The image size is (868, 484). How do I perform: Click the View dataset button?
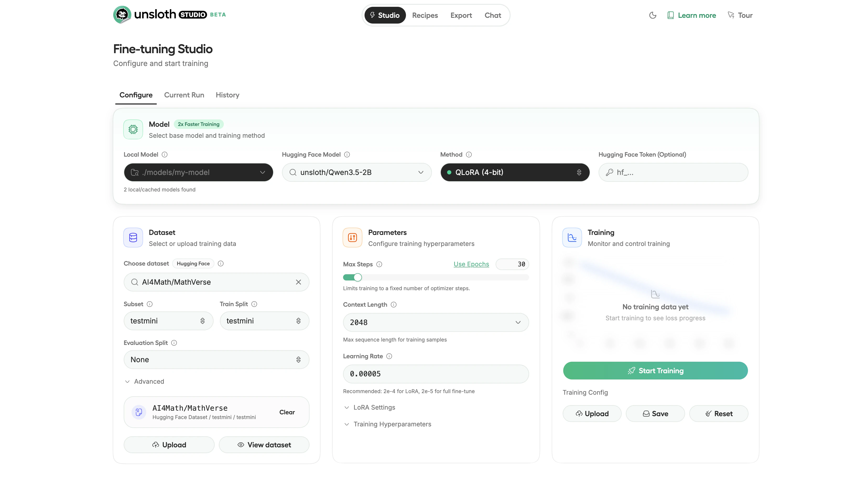coord(264,445)
